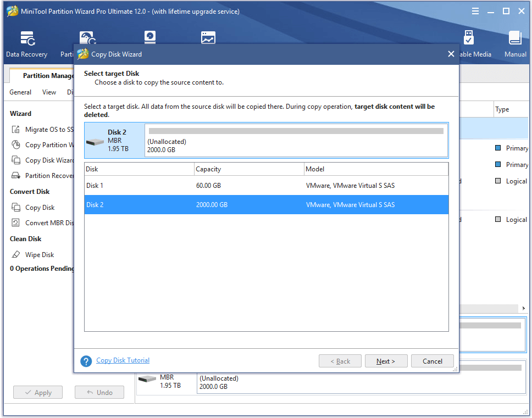This screenshot has width=532, height=418.
Task: Select Migrate OS to SSD wizard
Action: pos(49,130)
